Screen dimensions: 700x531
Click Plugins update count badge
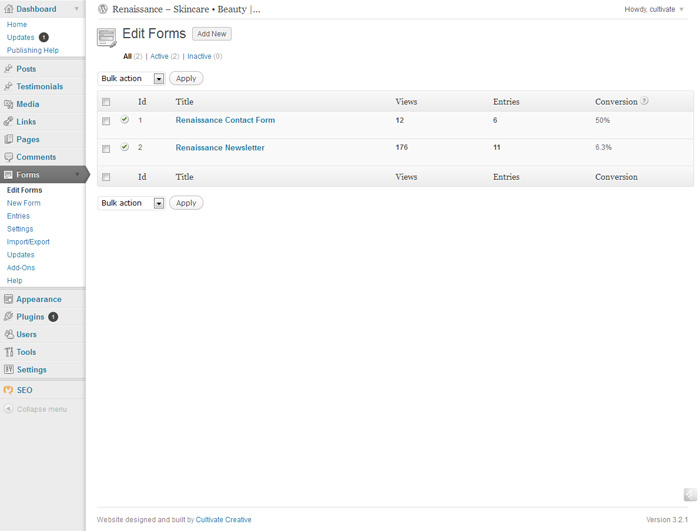(53, 317)
